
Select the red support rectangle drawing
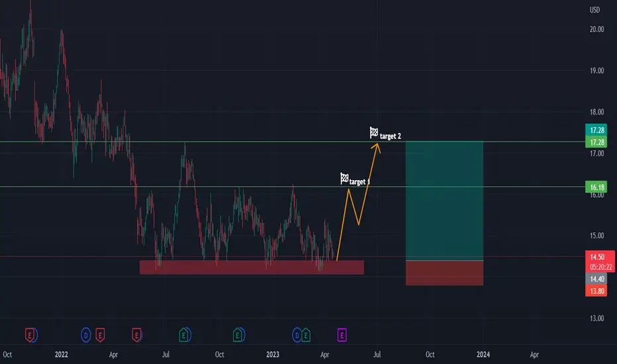[x=252, y=267]
